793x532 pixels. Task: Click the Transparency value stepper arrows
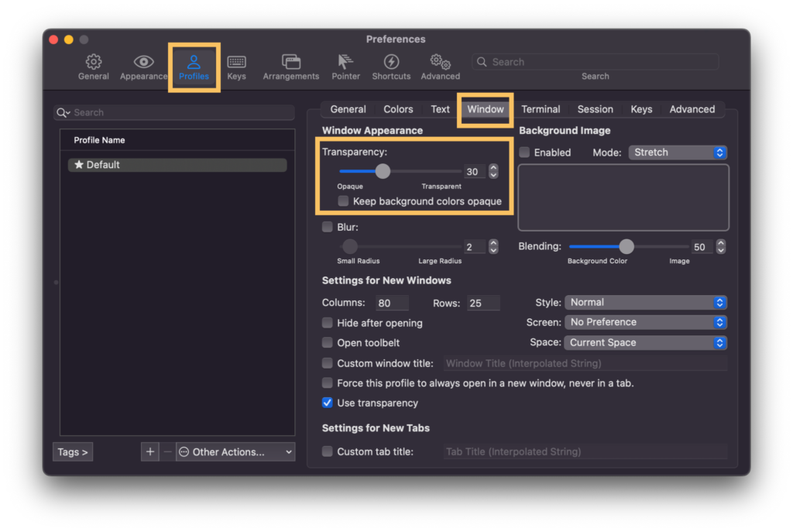click(x=493, y=171)
